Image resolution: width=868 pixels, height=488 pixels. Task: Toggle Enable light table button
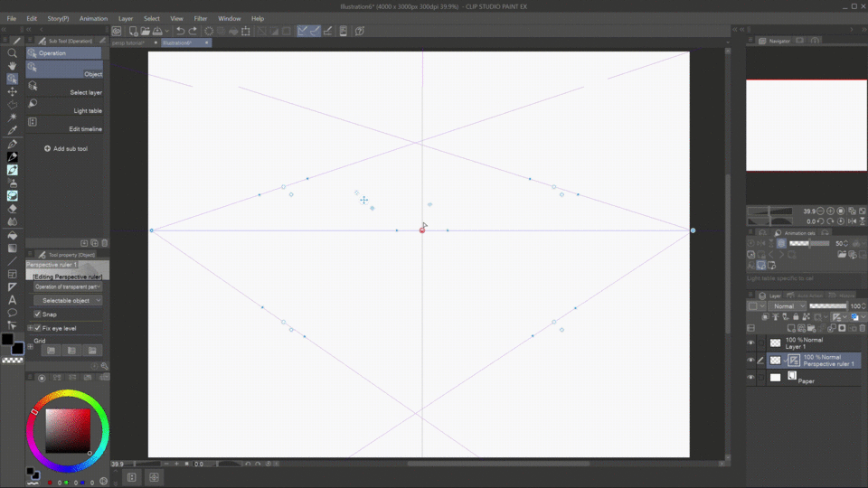tap(781, 243)
